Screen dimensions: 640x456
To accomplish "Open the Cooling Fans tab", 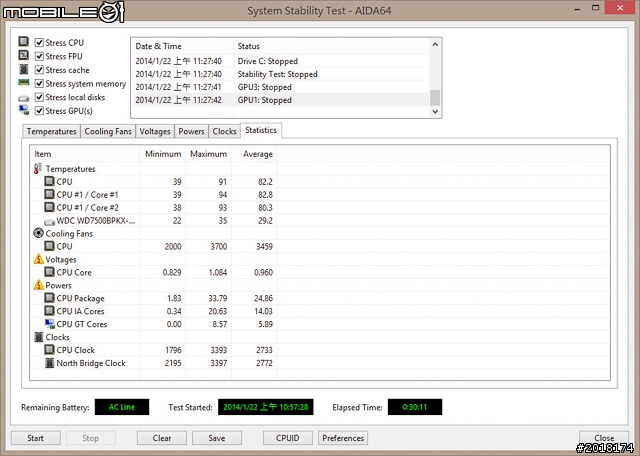I will (x=108, y=131).
